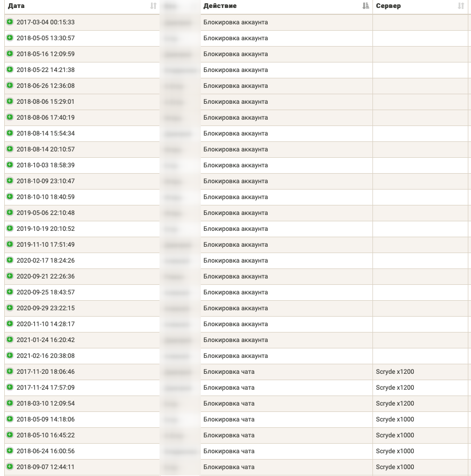Image resolution: width=471 pixels, height=476 pixels.
Task: Click green plus icon beside 2020-09-29 23:22:15
Action: tap(10, 308)
